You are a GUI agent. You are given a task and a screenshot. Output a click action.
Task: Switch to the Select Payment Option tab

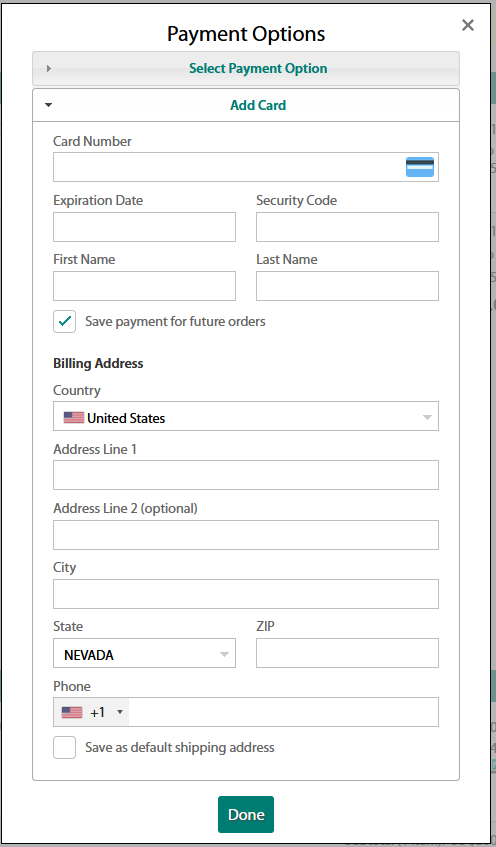[246, 69]
